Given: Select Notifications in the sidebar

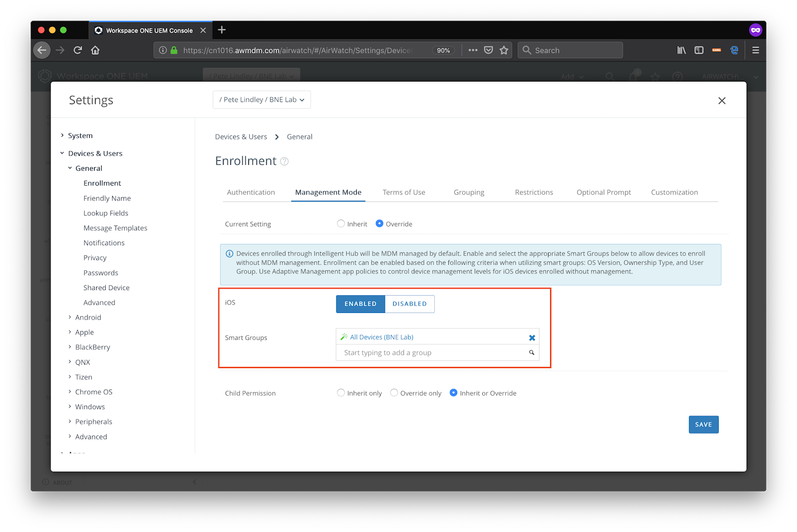Looking at the screenshot, I should (x=104, y=243).
